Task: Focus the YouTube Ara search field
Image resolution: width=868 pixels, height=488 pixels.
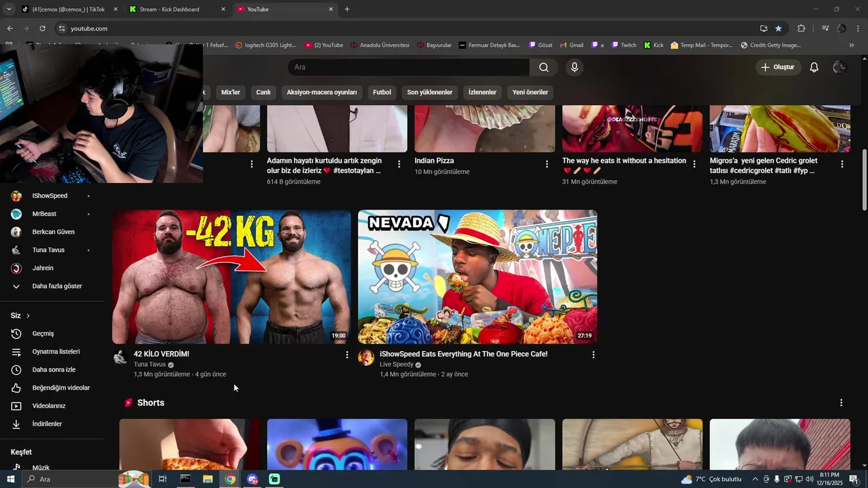Action: point(409,67)
